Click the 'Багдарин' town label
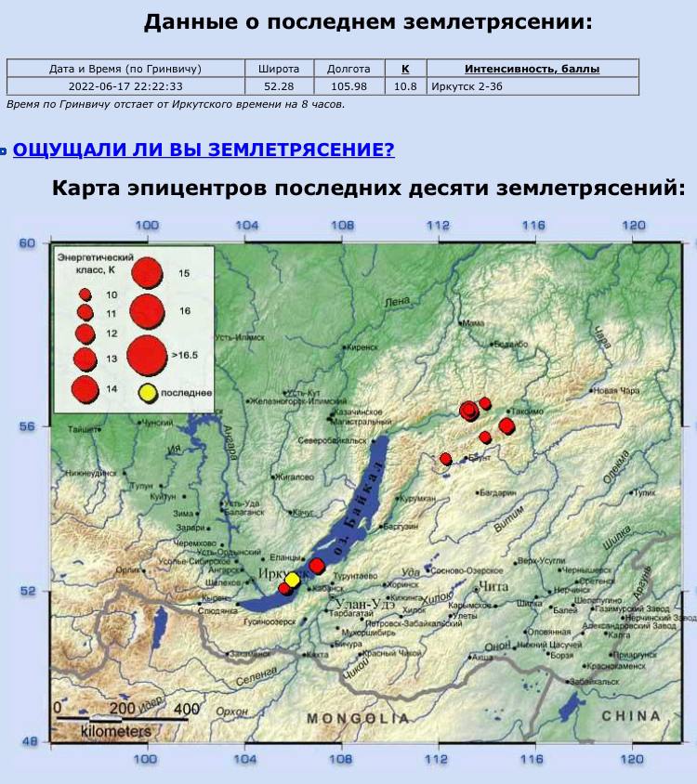The width and height of the screenshot is (697, 784). [x=498, y=493]
